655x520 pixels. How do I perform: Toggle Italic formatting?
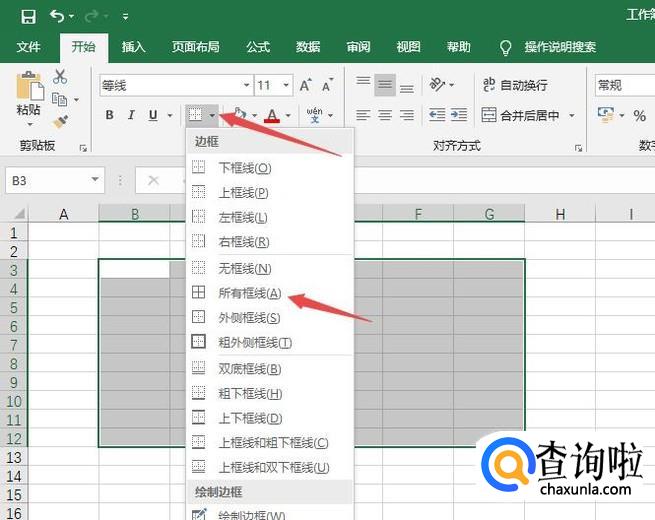(x=131, y=115)
